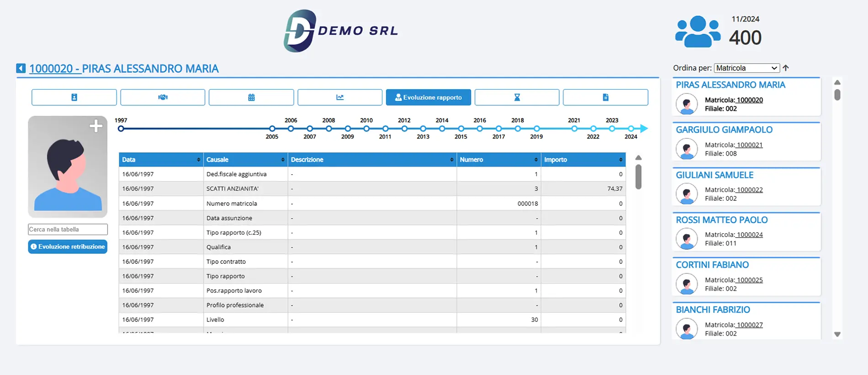The height and width of the screenshot is (375, 868).
Task: Open CORTINI FABIANO employee card
Action: pos(746,276)
